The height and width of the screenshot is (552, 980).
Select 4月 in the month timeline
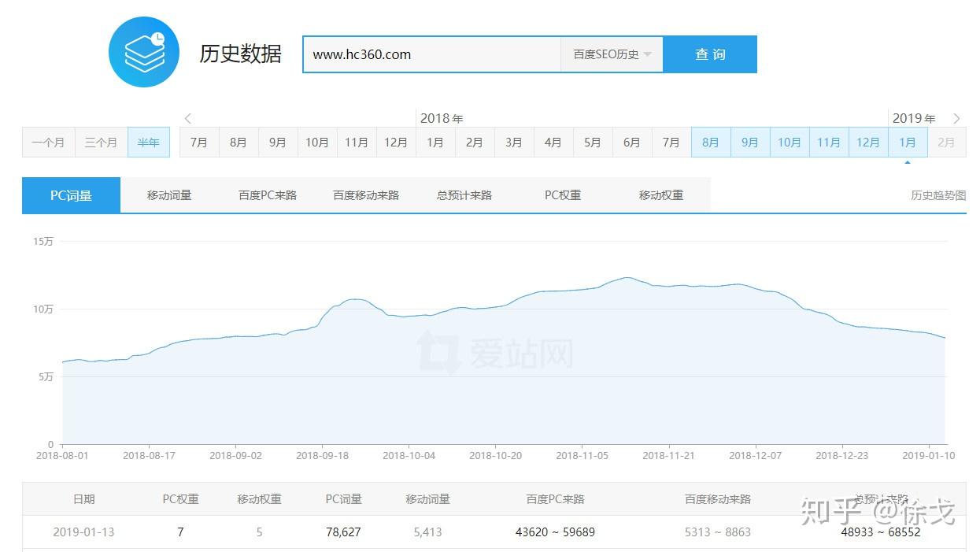tap(553, 143)
